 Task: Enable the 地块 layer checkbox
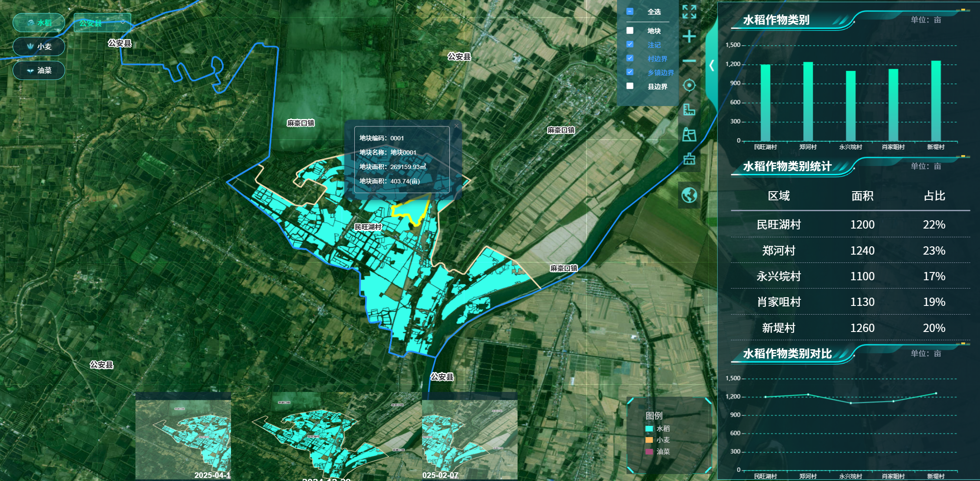pyautogui.click(x=630, y=30)
